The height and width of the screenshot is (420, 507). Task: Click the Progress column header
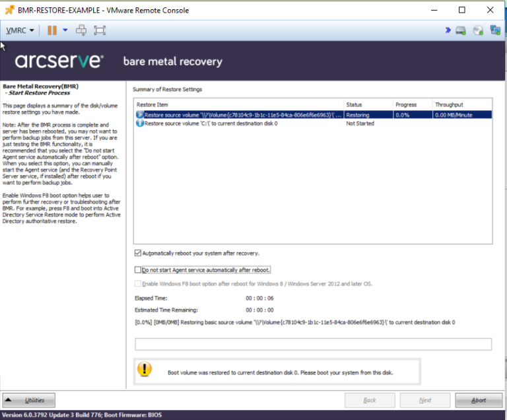pyautogui.click(x=413, y=104)
